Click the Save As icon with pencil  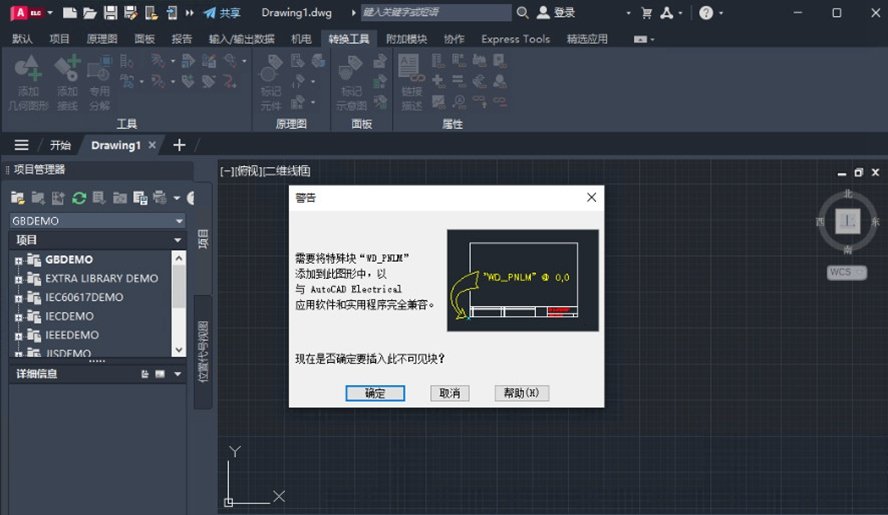(x=131, y=12)
